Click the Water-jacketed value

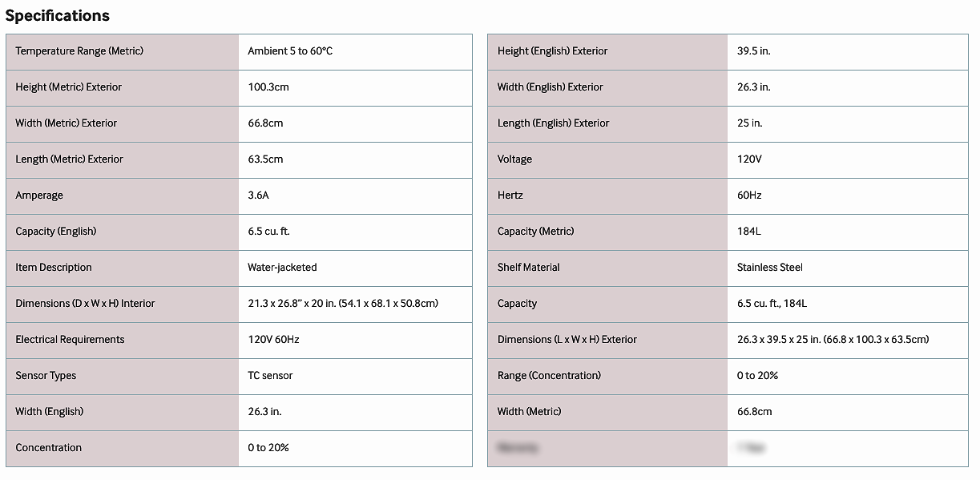pyautogui.click(x=282, y=268)
